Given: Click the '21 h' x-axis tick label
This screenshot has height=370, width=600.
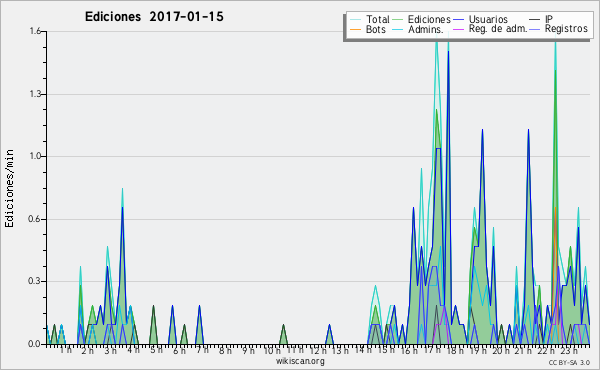Looking at the screenshot, I should point(523,350).
